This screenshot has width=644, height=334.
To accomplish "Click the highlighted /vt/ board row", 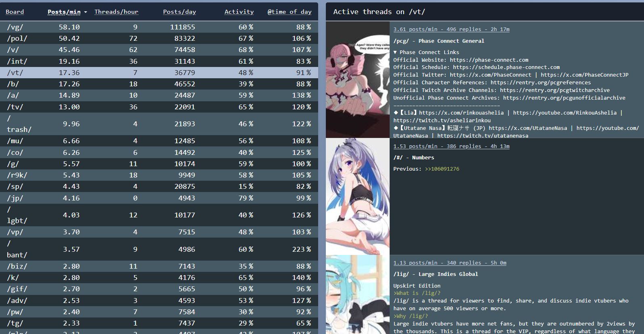I will [159, 73].
